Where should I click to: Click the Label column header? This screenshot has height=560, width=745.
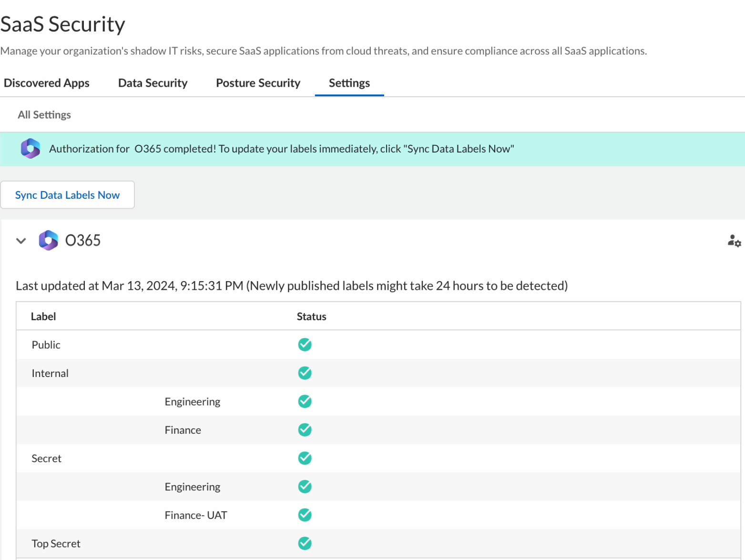point(43,316)
